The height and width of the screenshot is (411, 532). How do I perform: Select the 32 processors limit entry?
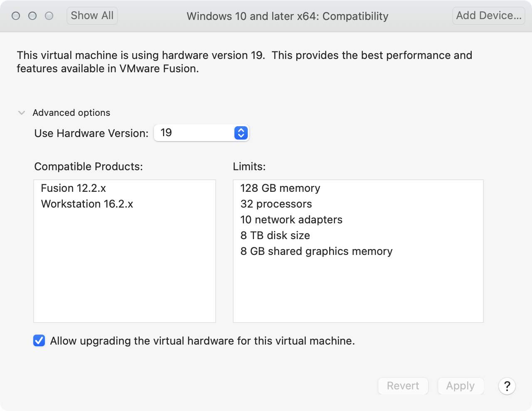point(276,204)
